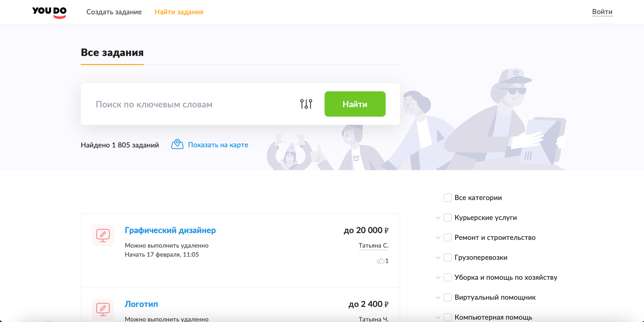Expand the Компьютерная помощь category chevron

(x=438, y=317)
